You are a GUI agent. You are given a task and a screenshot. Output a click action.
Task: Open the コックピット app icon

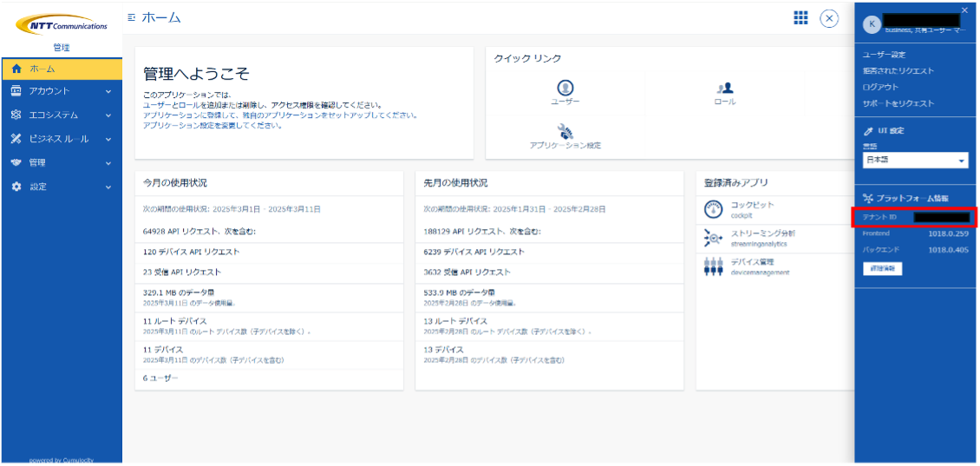click(713, 209)
